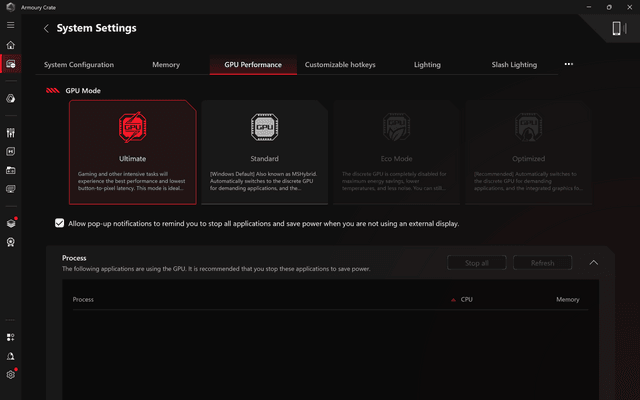Click the Refresh button
Screen dimensions: 640x400
[542, 263]
